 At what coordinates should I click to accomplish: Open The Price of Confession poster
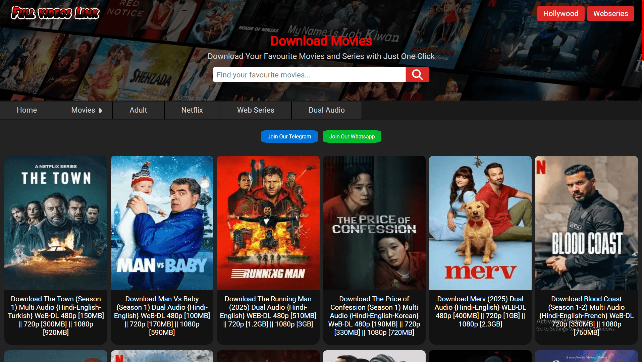(x=374, y=223)
